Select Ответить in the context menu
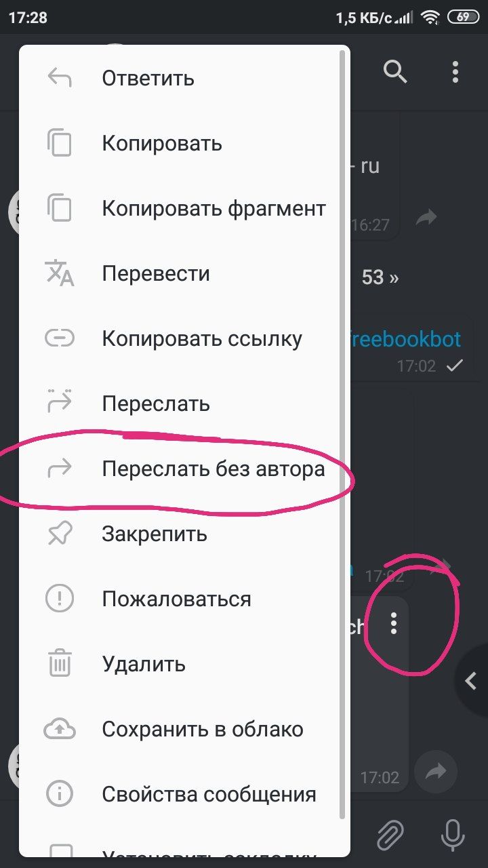 click(184, 79)
